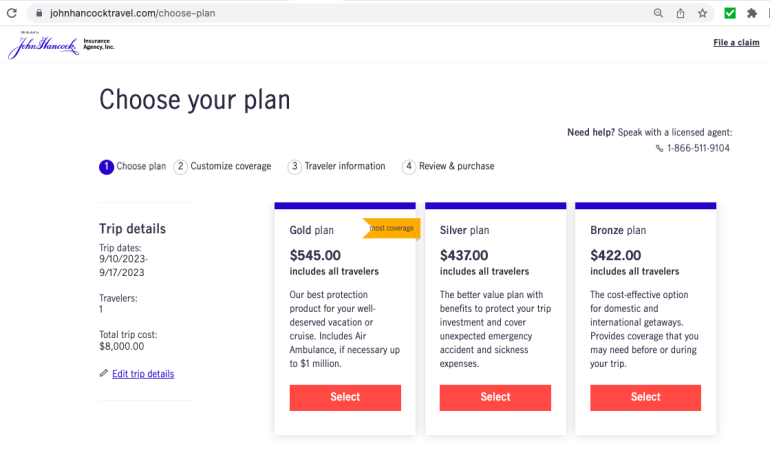The width and height of the screenshot is (770, 455).
Task: Click the zoom magnifier icon in address bar
Action: 658,13
